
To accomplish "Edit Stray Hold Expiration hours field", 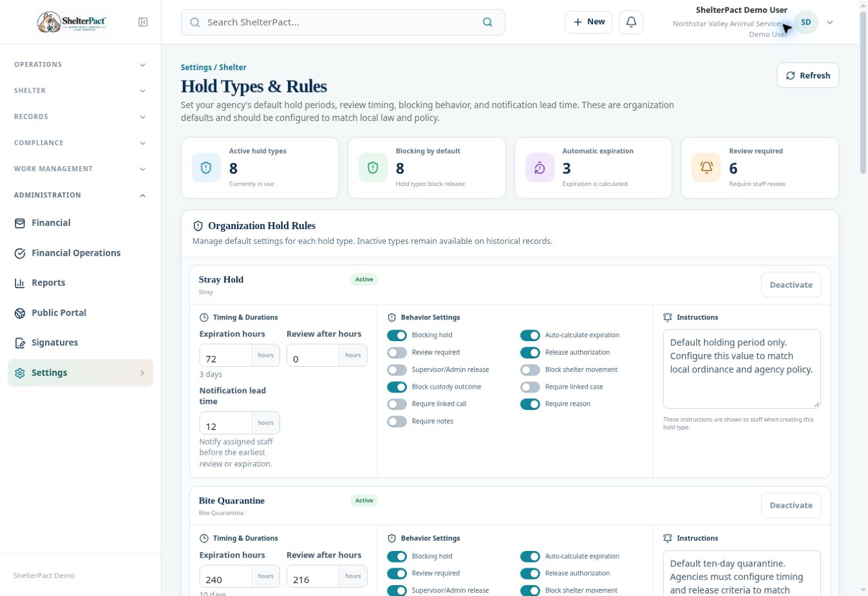I will pyautogui.click(x=226, y=355).
